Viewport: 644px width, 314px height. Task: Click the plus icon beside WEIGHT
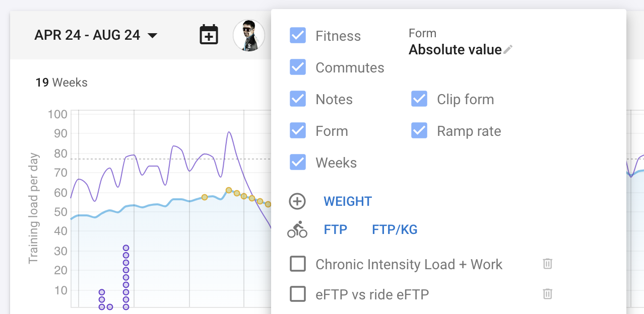(x=297, y=201)
